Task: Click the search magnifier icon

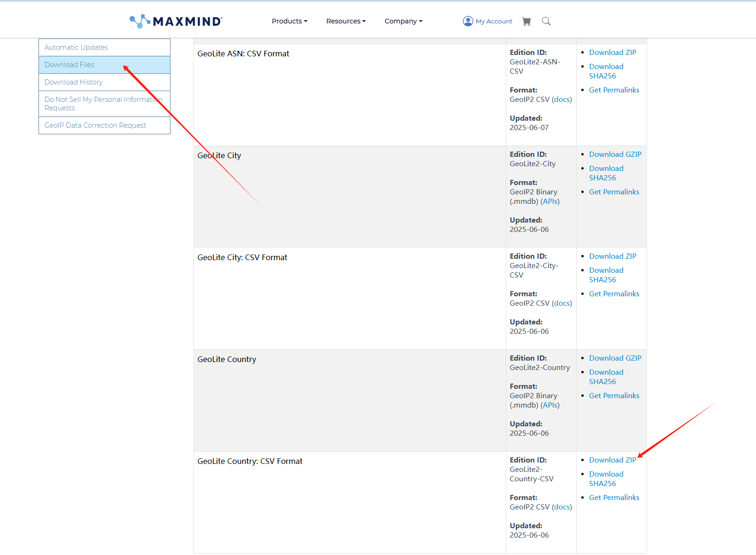Action: coord(546,21)
